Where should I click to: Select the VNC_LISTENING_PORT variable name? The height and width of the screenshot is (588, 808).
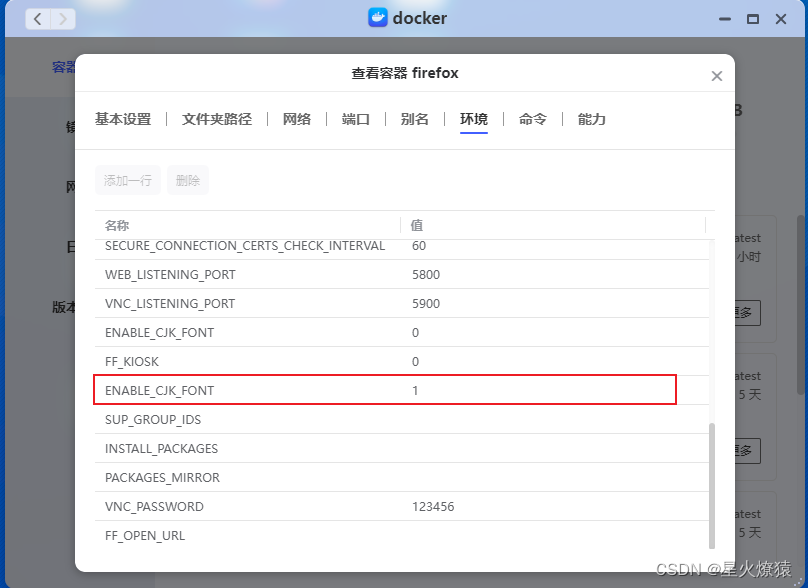tap(170, 304)
